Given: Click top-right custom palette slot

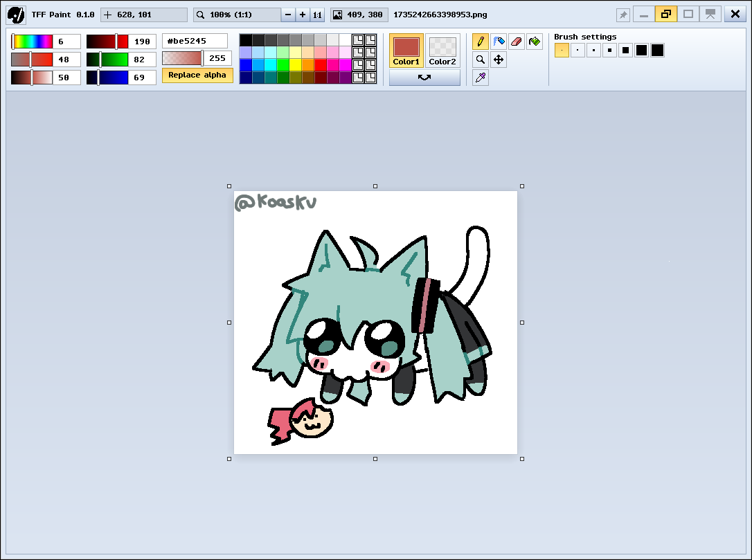Looking at the screenshot, I should 370,40.
